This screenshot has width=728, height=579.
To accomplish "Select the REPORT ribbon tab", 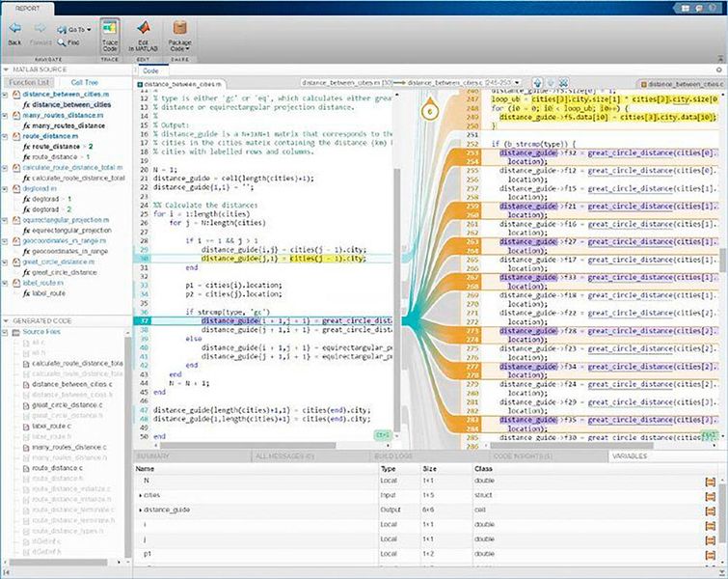I will tap(27, 9).
